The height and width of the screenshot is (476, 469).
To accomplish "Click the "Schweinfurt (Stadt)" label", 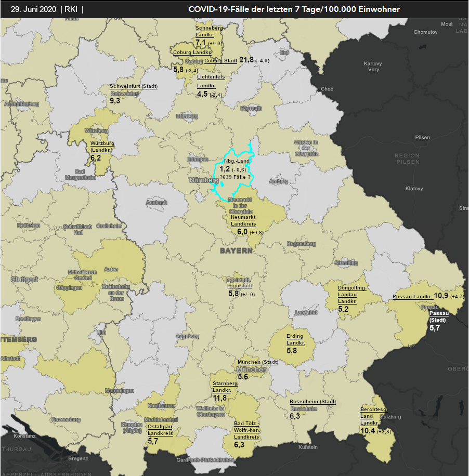I will pos(134,86).
